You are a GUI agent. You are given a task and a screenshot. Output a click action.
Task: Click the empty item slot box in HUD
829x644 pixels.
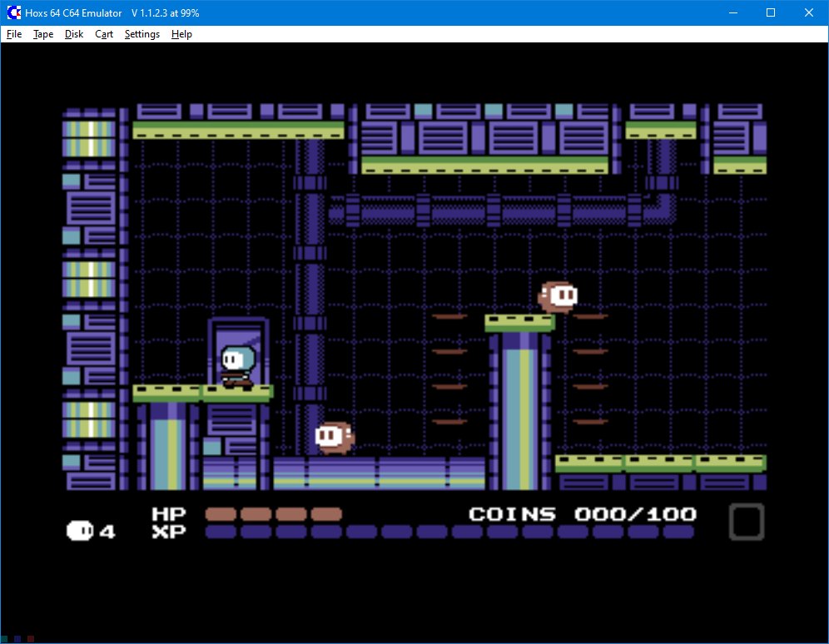(x=747, y=522)
